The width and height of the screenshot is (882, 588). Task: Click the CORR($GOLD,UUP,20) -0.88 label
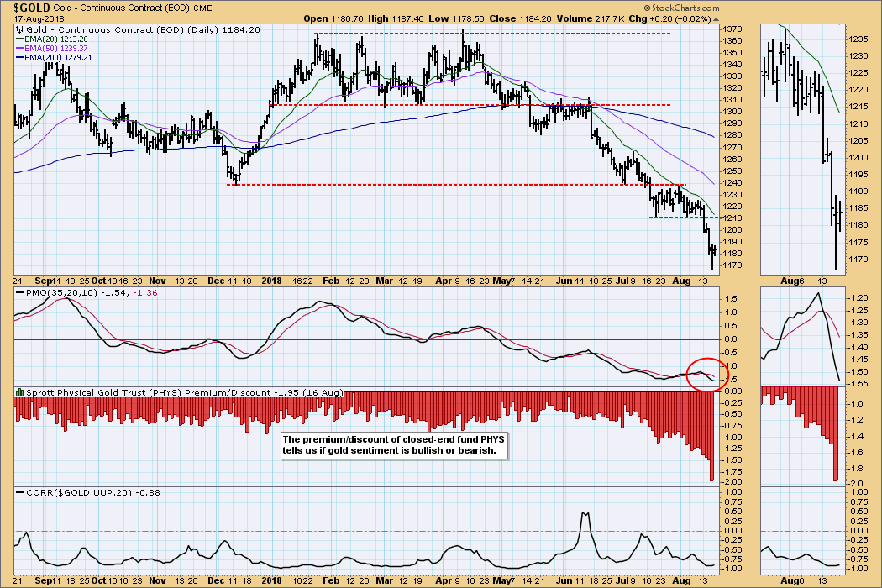coord(92,493)
